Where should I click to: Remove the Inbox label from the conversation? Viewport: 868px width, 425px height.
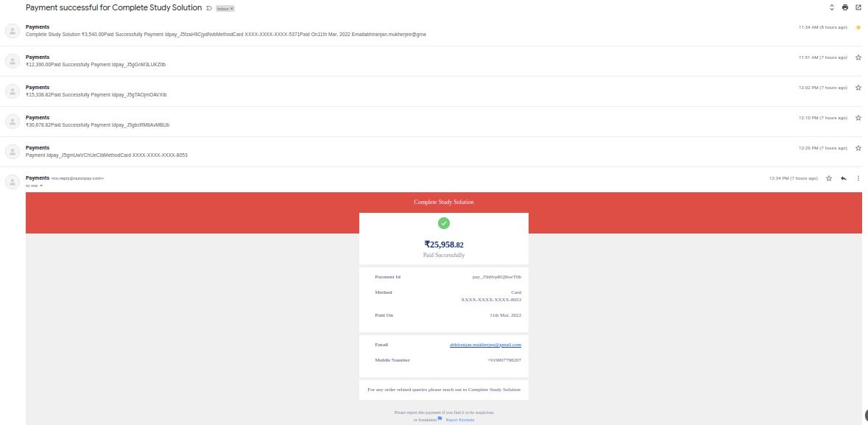click(x=232, y=9)
